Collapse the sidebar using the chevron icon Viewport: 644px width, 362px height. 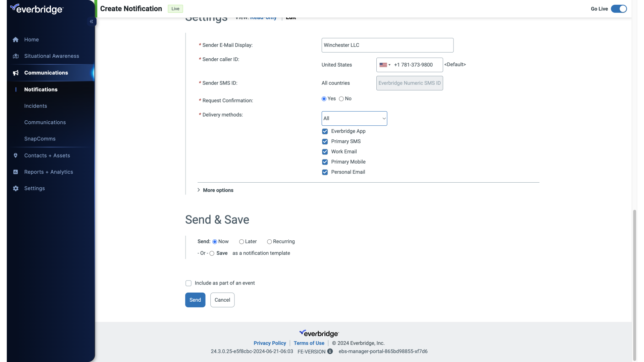point(91,21)
